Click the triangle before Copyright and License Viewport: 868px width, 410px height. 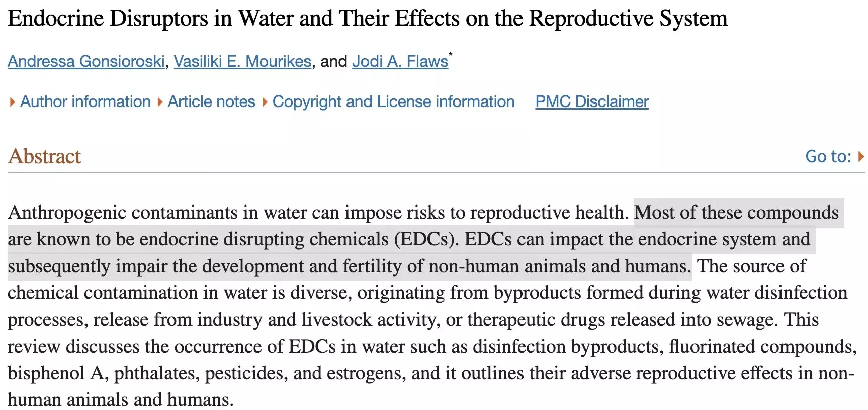(x=265, y=102)
